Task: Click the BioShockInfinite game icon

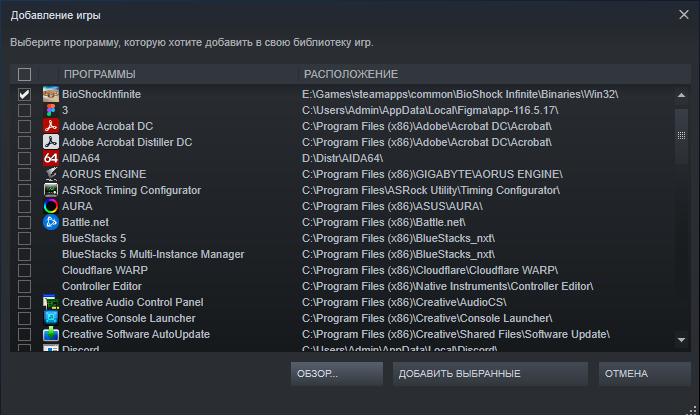Action: click(x=50, y=94)
